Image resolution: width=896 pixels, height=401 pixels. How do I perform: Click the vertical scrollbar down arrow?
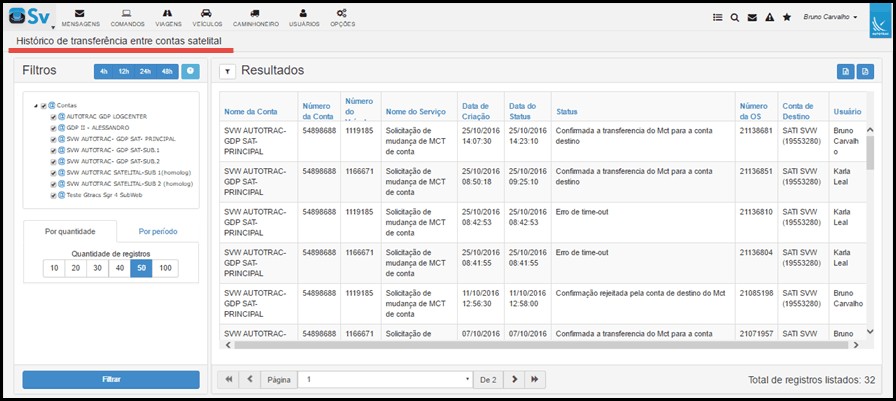click(870, 331)
